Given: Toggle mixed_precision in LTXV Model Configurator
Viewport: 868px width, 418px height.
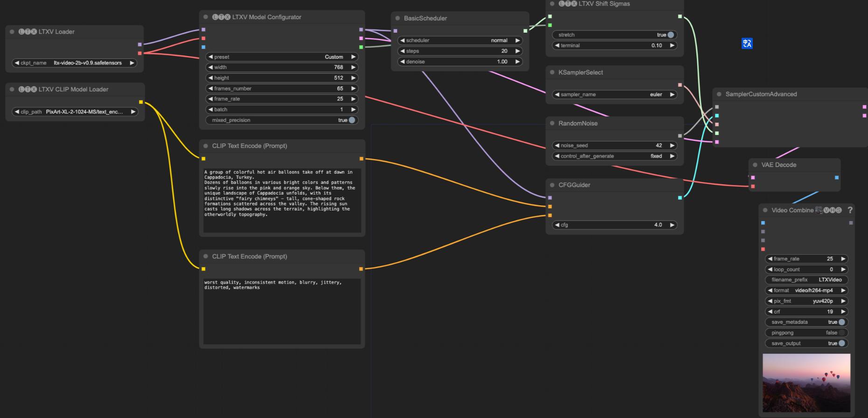Looking at the screenshot, I should click(352, 120).
